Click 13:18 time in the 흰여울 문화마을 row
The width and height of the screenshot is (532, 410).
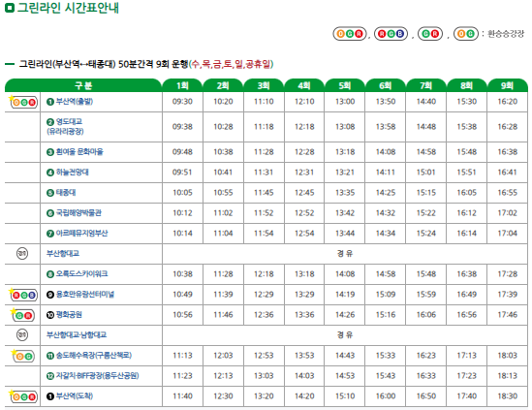tap(345, 152)
